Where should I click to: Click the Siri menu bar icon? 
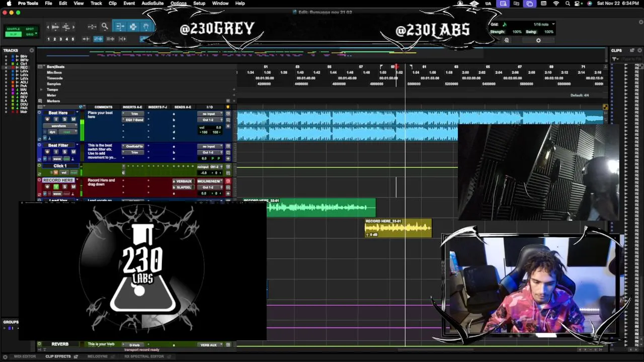pyautogui.click(x=590, y=4)
